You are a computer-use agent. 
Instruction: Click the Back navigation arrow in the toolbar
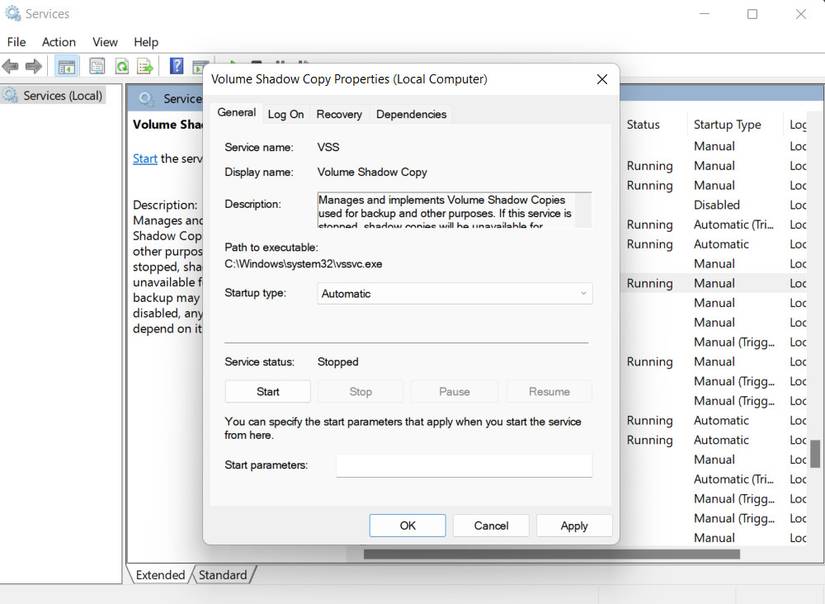tap(10, 66)
